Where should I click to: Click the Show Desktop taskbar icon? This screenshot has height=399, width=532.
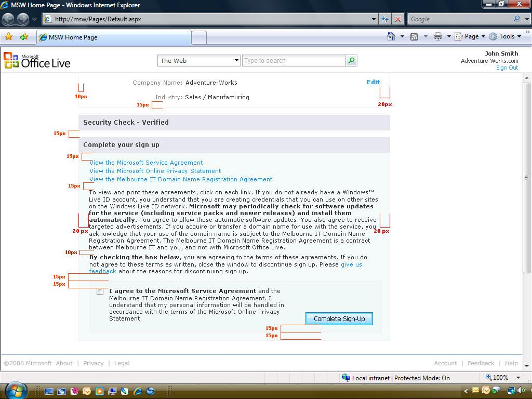49,392
